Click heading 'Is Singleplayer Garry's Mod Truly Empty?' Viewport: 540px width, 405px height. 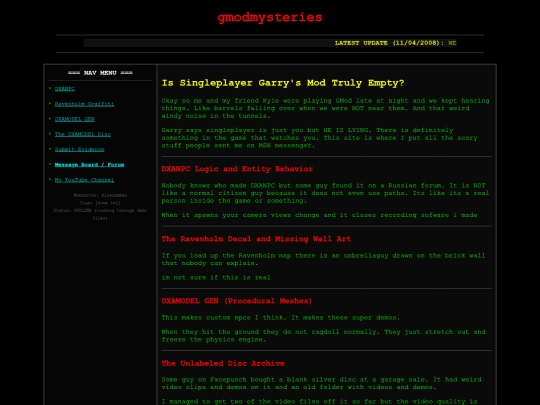(283, 83)
